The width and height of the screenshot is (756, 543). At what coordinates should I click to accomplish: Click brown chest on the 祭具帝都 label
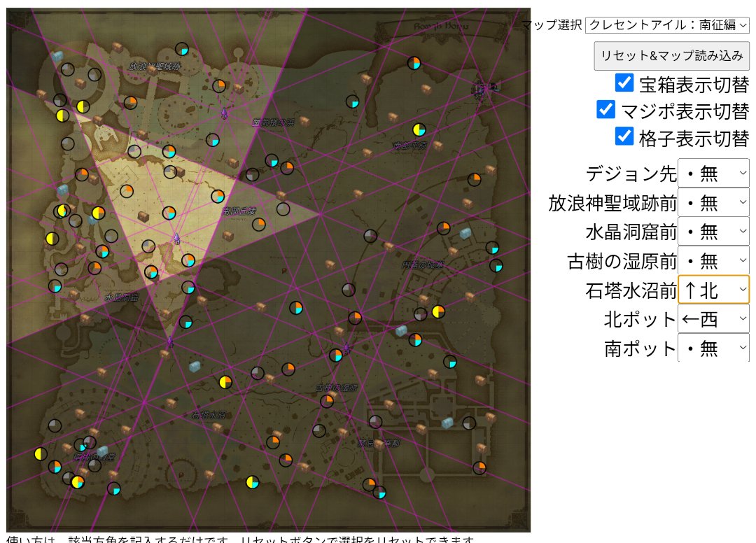pyautogui.click(x=379, y=444)
